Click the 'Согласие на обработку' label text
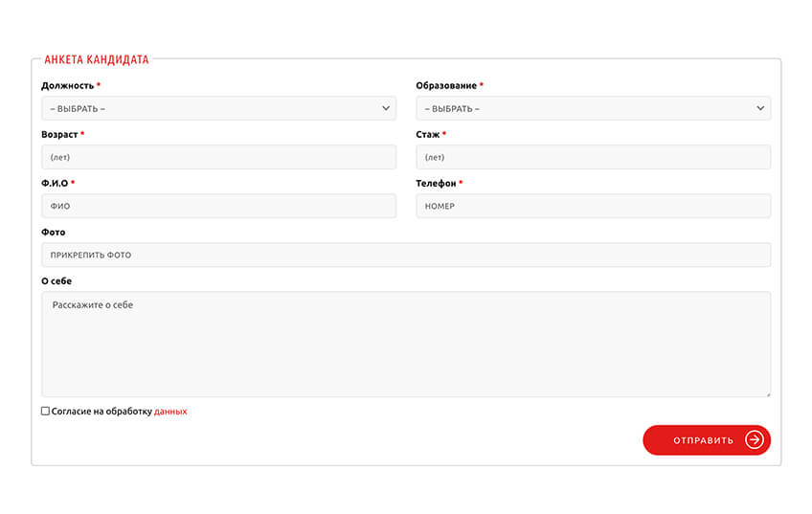Image resolution: width=812 pixels, height=514 pixels. click(x=101, y=412)
